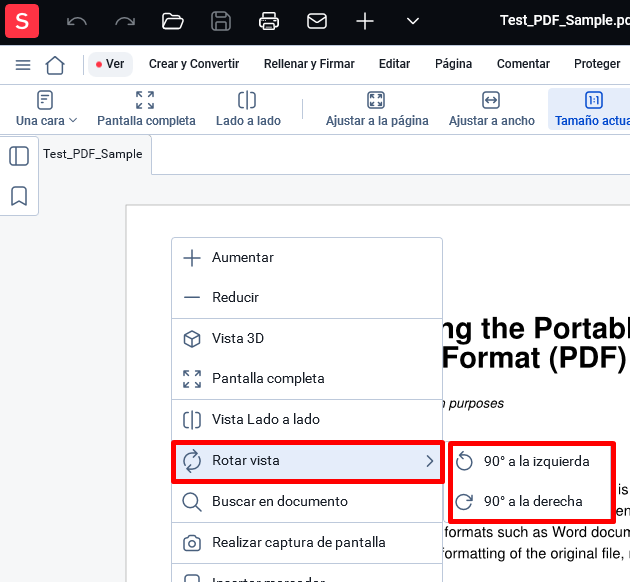Select the Proteger tab
This screenshot has width=630, height=582.
pyautogui.click(x=597, y=64)
